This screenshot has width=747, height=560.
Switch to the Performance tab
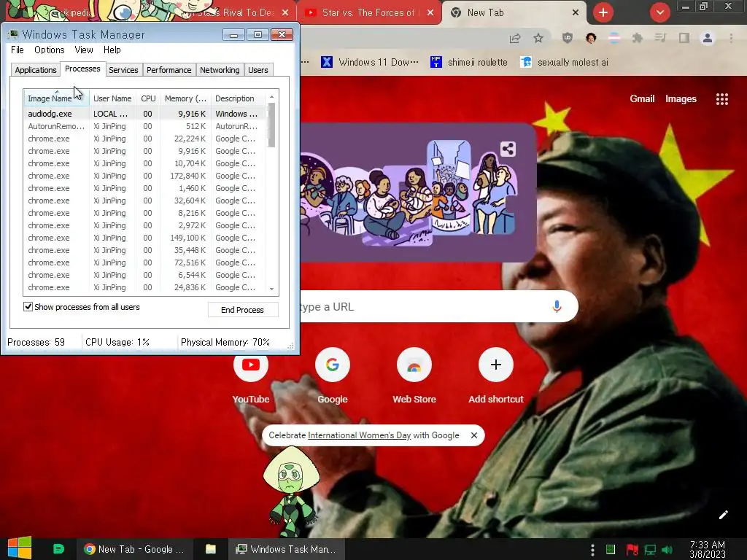[x=169, y=70]
